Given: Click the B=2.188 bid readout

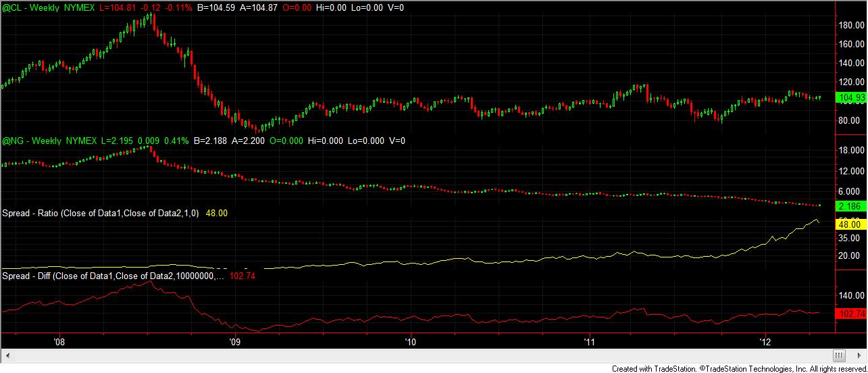Looking at the screenshot, I should tap(211, 141).
